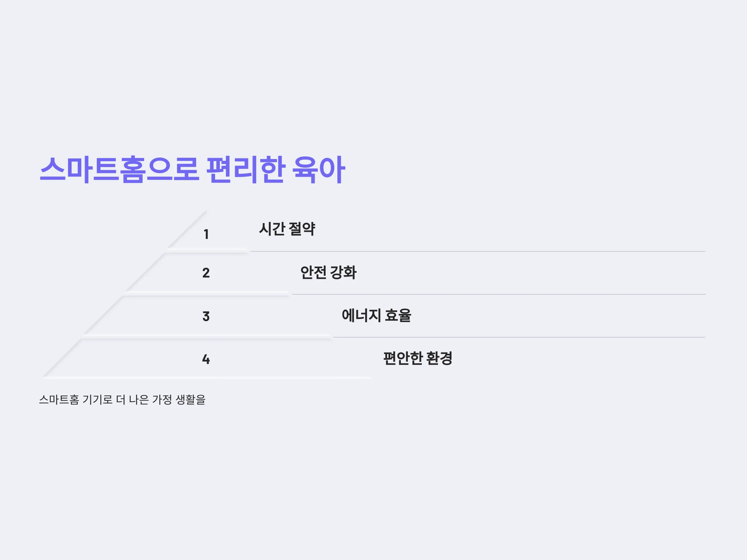Image resolution: width=747 pixels, height=560 pixels.
Task: Click the word 생활을 in the caption
Action: point(191,400)
